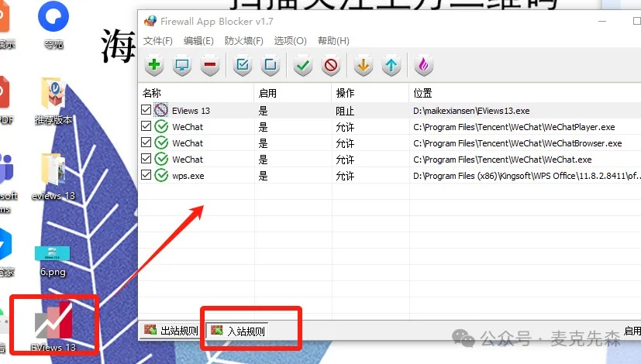Select the 夸克 desktop shortcut
Screen dimensions: 641x364
coord(53,25)
